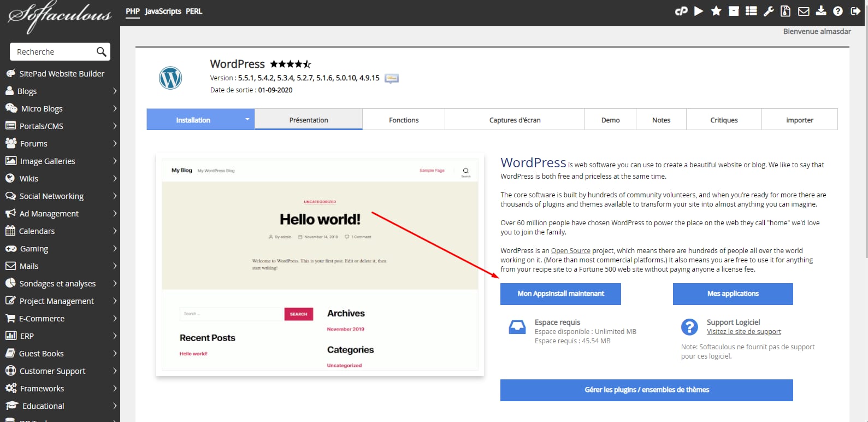Click the Ad Management megaphone icon
Viewport: 868px width, 422px height.
[10, 213]
